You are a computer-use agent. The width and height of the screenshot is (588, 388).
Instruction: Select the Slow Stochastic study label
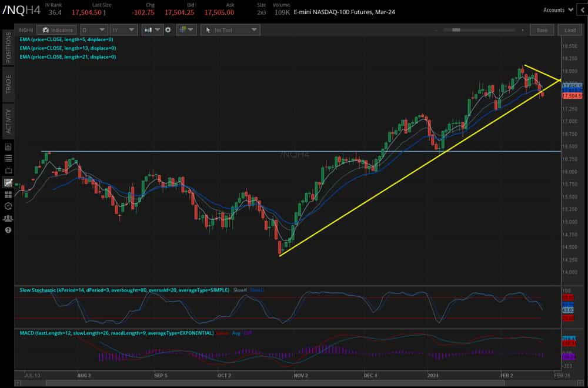point(124,290)
